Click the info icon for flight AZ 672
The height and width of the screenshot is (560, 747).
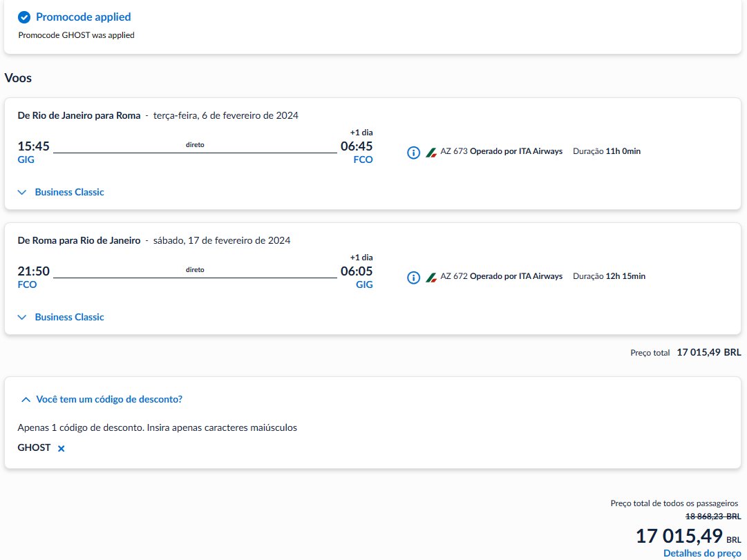(x=413, y=278)
